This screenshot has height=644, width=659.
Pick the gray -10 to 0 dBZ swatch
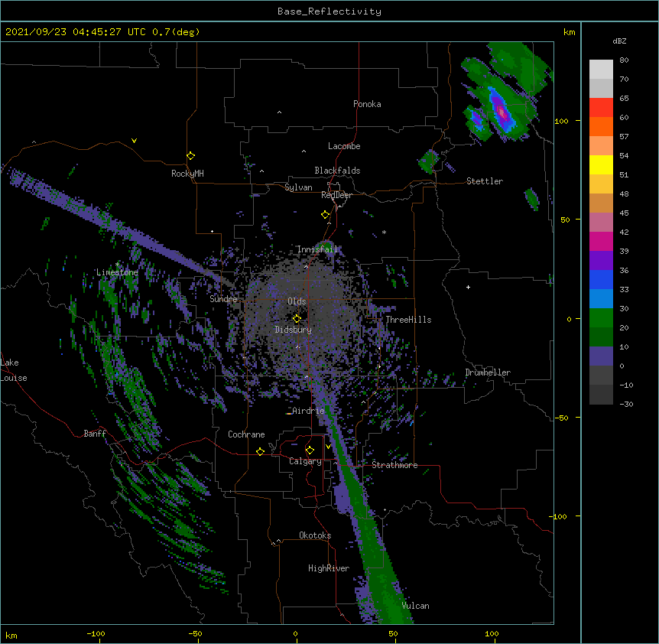pyautogui.click(x=601, y=376)
